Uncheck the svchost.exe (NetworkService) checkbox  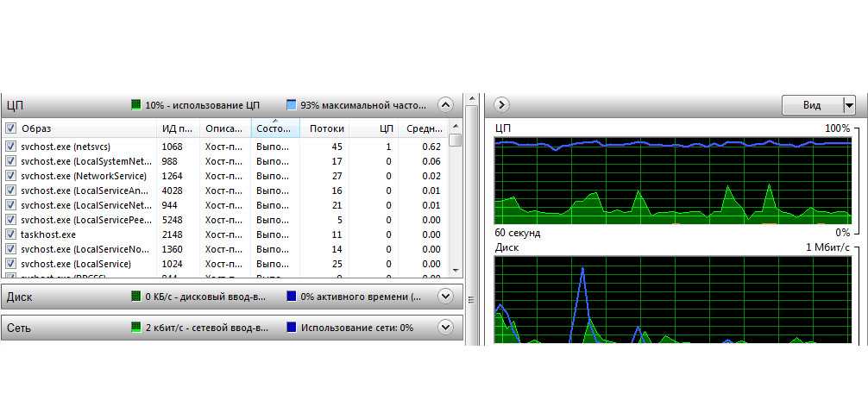click(11, 176)
